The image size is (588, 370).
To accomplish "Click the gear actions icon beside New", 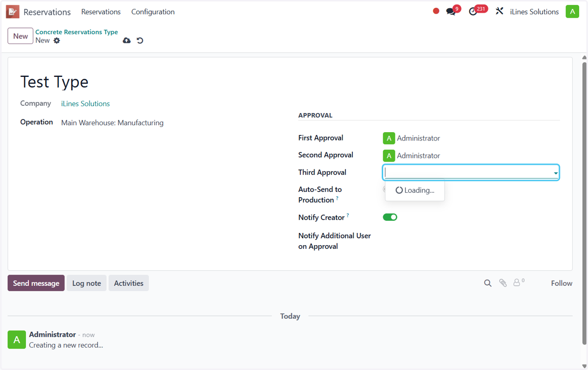I will (57, 41).
